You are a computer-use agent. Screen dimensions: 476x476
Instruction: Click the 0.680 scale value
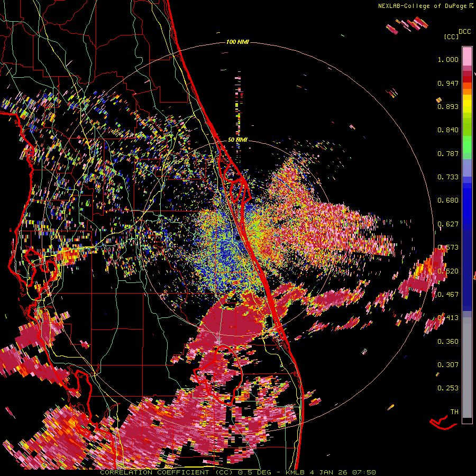tap(448, 200)
